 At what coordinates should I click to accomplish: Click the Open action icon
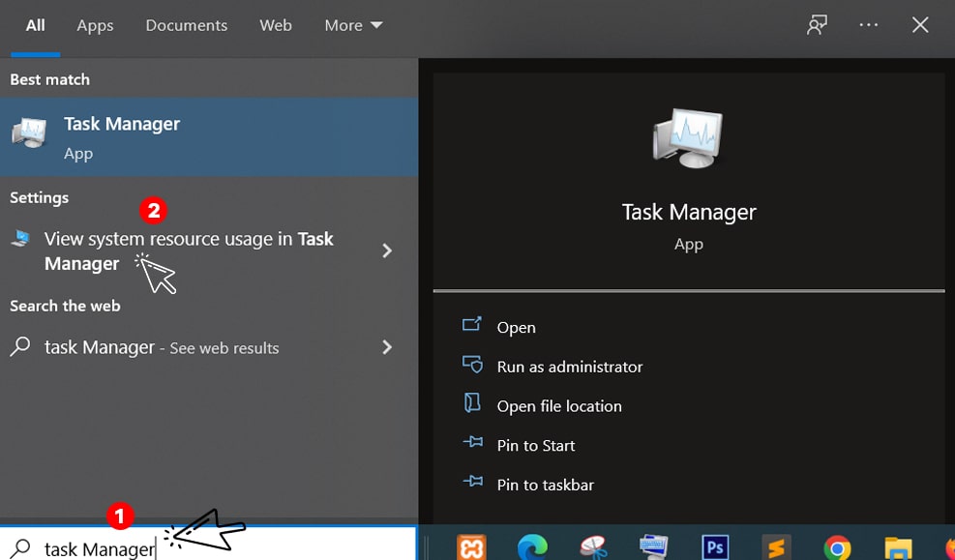pos(472,324)
